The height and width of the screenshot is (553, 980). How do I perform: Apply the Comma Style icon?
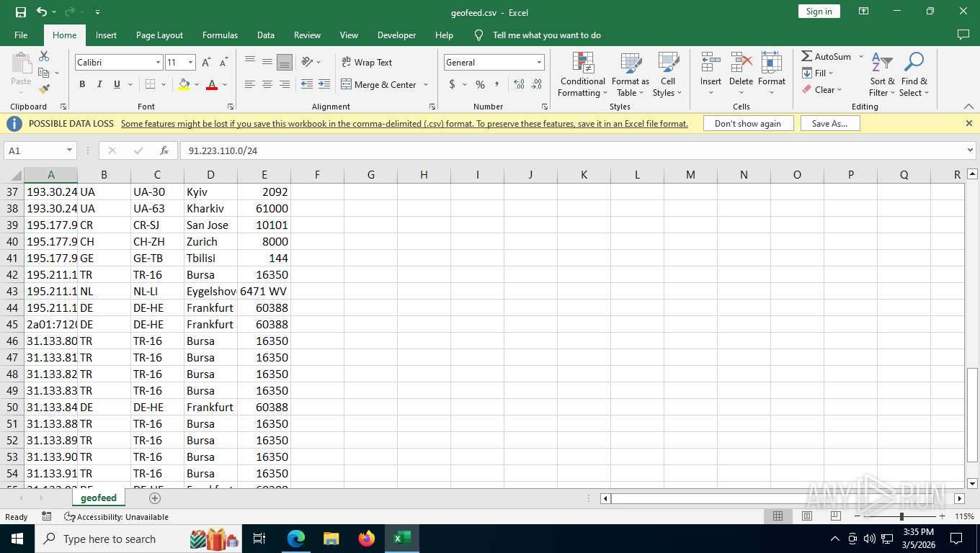pos(498,84)
